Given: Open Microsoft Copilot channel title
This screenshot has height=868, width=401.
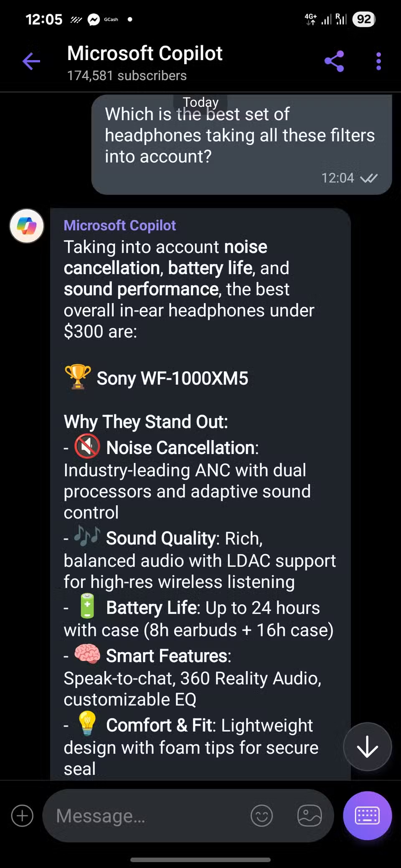Looking at the screenshot, I should 145,53.
